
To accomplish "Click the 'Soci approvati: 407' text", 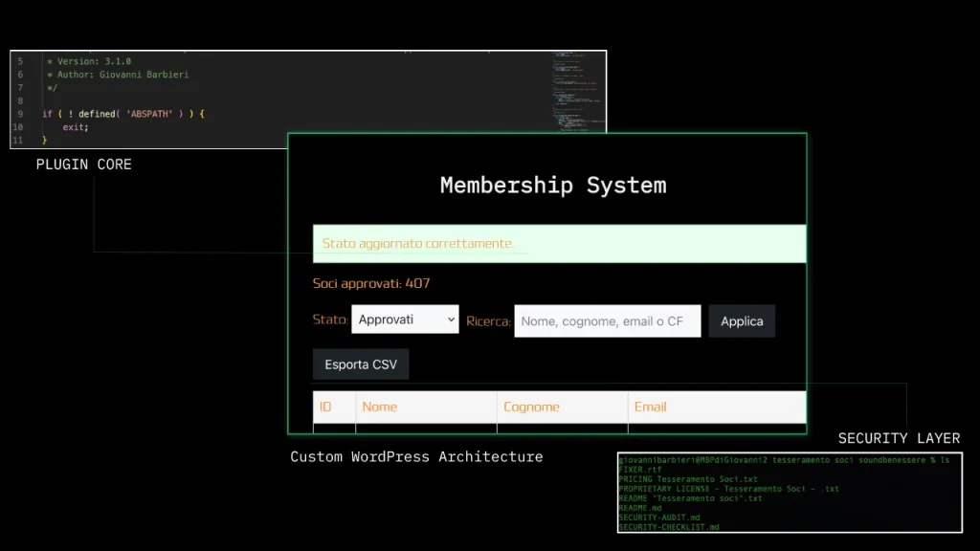I will tap(371, 283).
